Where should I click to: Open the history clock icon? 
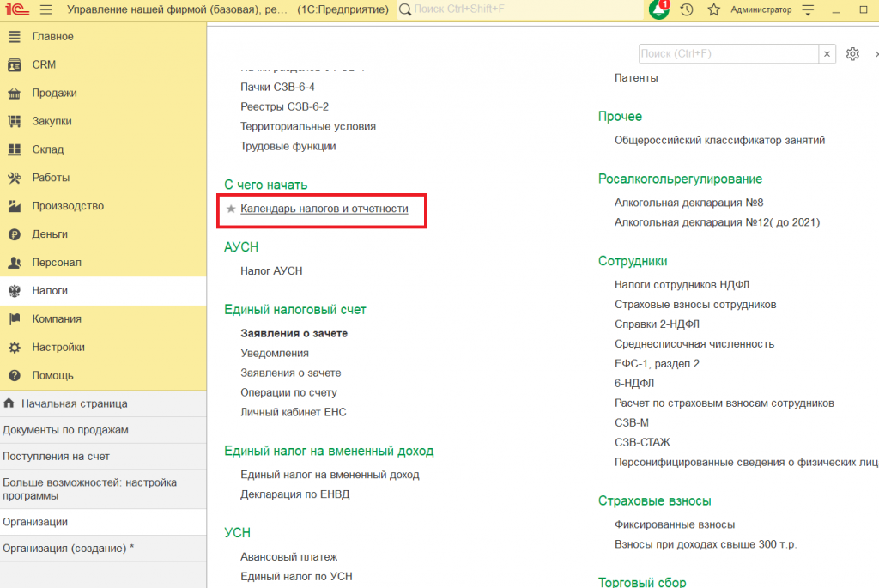[687, 9]
